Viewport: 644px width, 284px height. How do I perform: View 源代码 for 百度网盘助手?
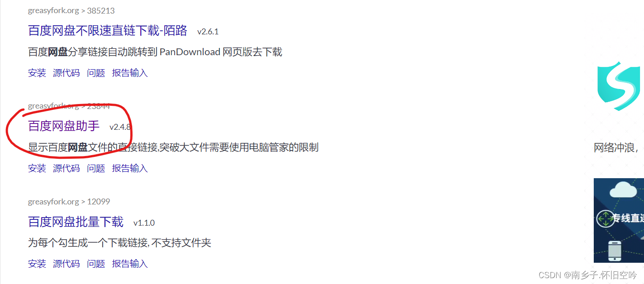[67, 168]
